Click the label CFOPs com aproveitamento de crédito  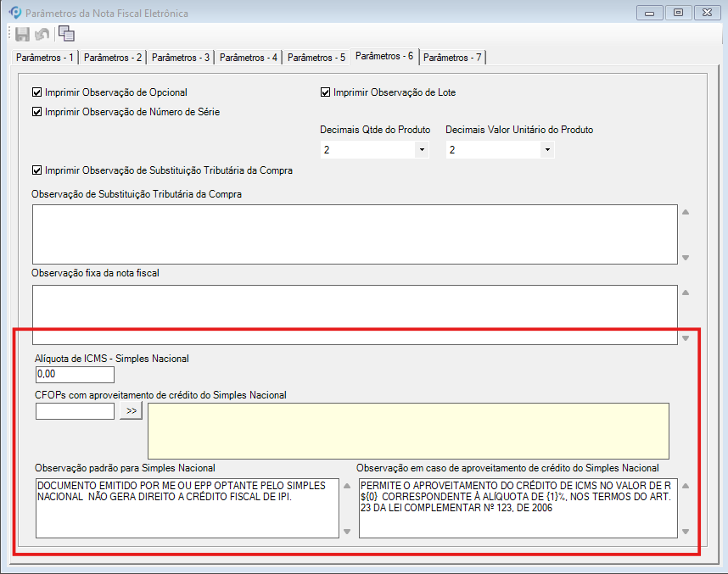coord(160,395)
